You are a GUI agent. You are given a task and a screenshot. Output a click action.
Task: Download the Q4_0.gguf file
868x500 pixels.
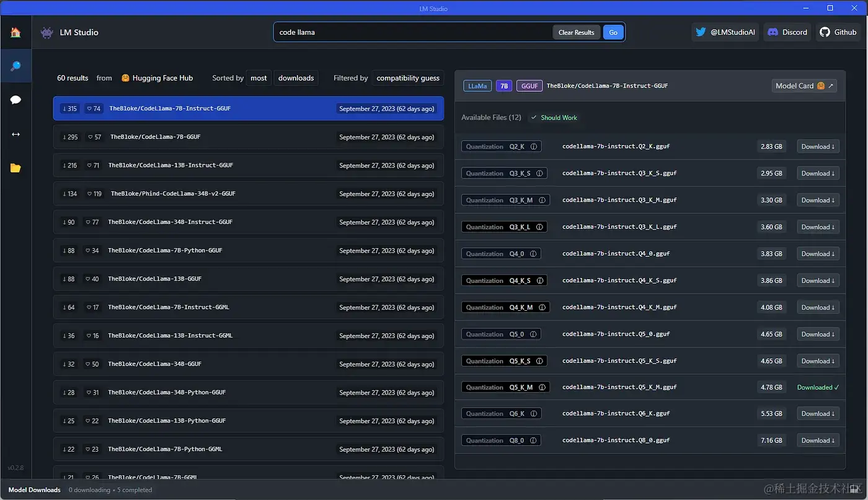pos(818,254)
